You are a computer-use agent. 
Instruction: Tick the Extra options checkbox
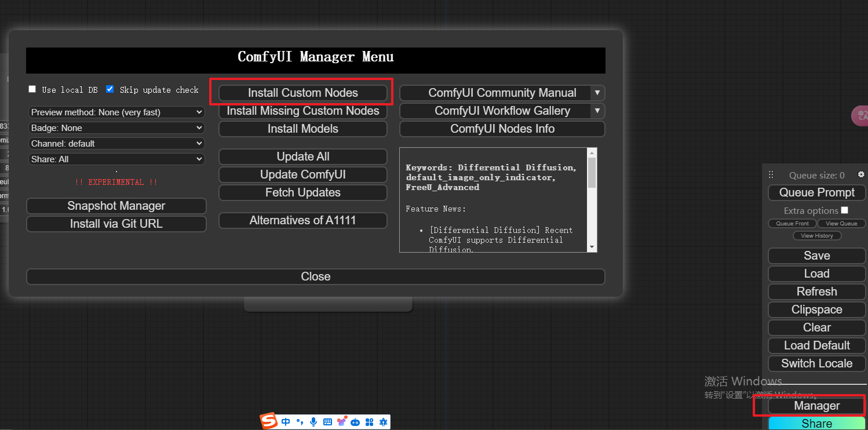[x=844, y=210]
